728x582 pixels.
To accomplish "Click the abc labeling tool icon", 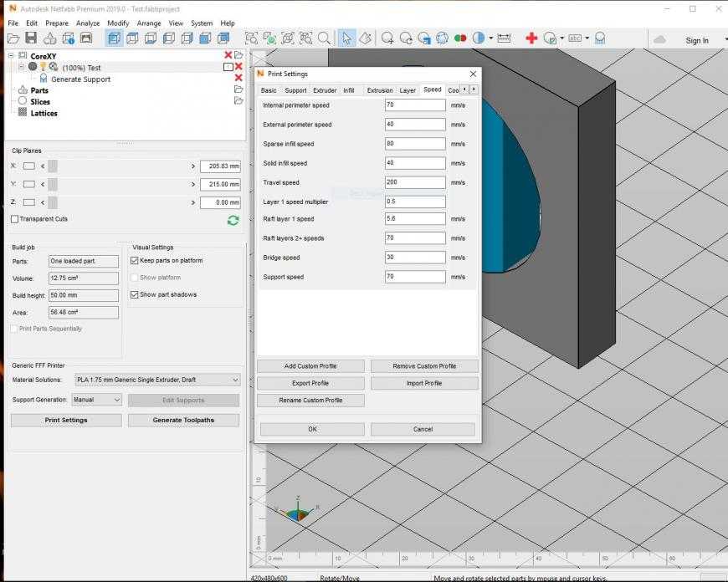I will pos(575,38).
